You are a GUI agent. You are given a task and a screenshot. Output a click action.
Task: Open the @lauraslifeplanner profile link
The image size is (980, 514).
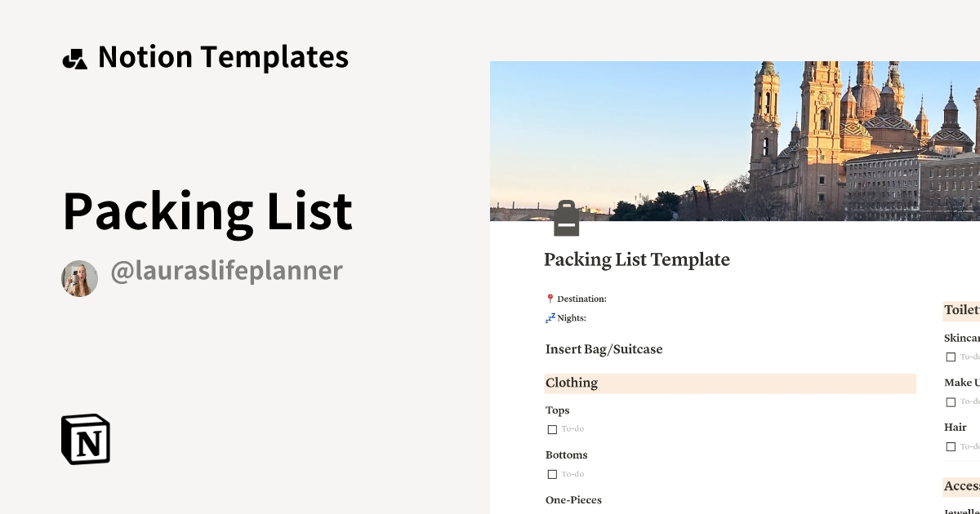point(226,270)
